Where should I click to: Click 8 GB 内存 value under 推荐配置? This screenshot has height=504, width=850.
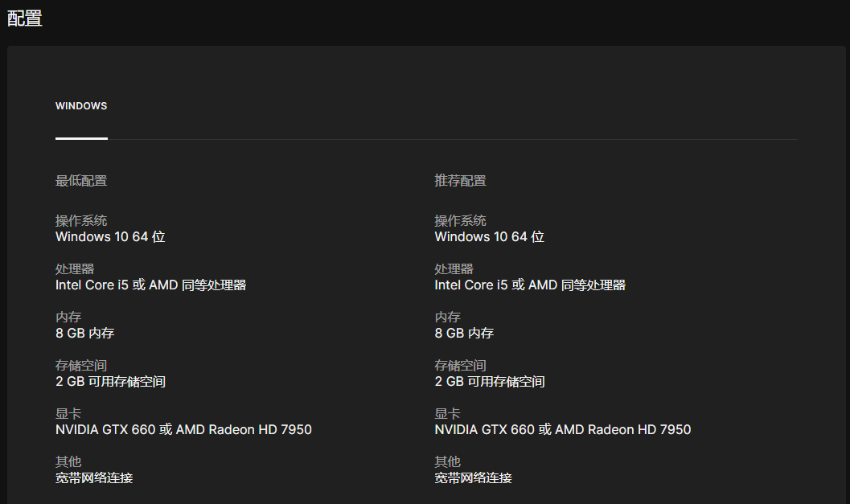click(464, 334)
